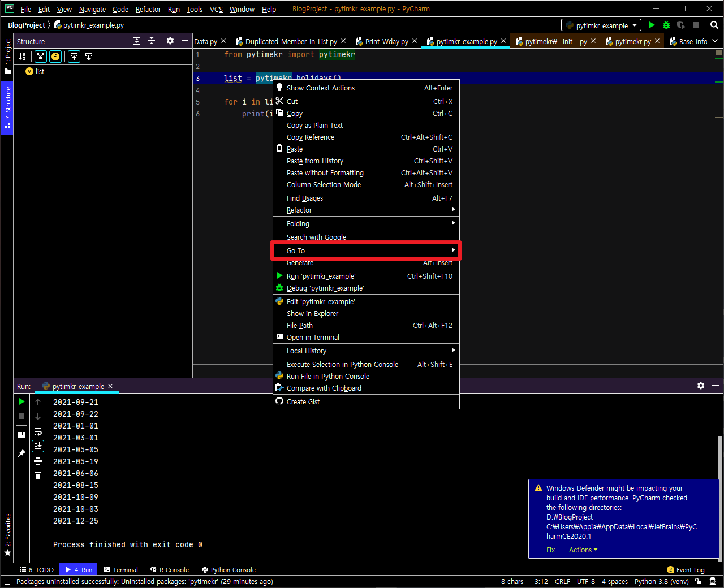Show hidden editor tabs dropdown
The height and width of the screenshot is (588, 724).
[x=716, y=41]
